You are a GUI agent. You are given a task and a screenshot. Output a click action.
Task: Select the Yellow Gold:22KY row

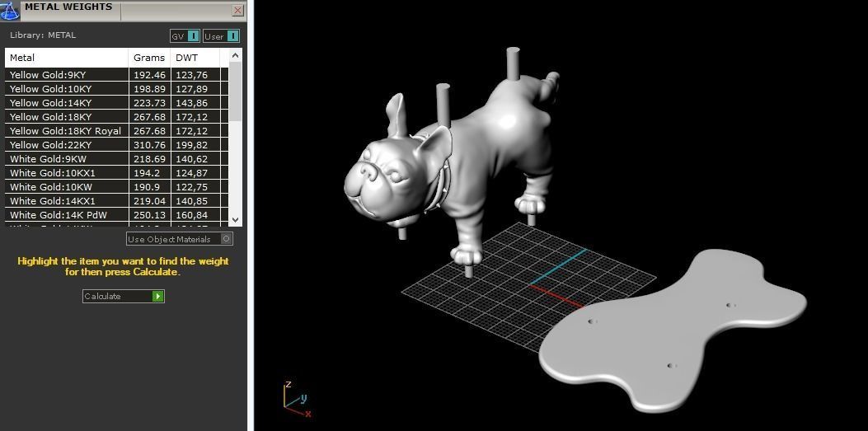click(116, 145)
